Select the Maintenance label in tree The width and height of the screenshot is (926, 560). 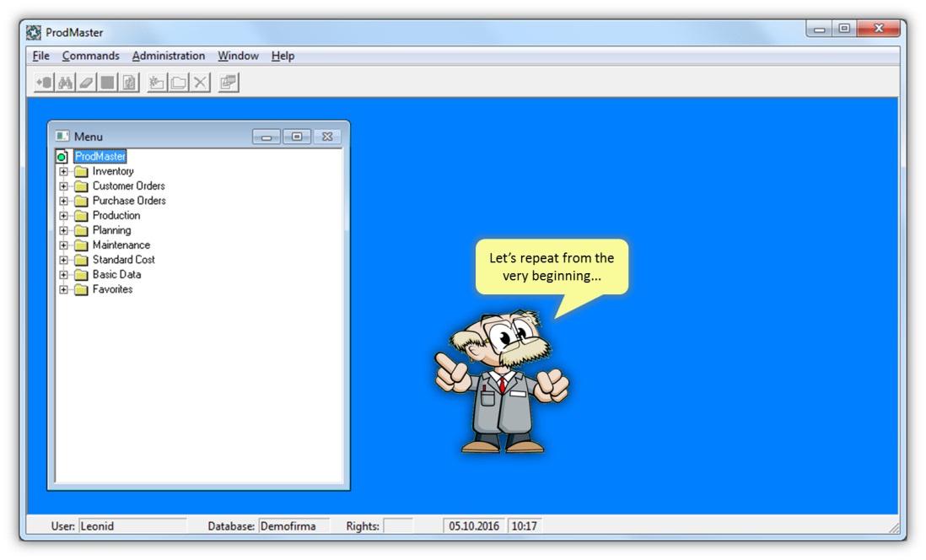point(121,245)
